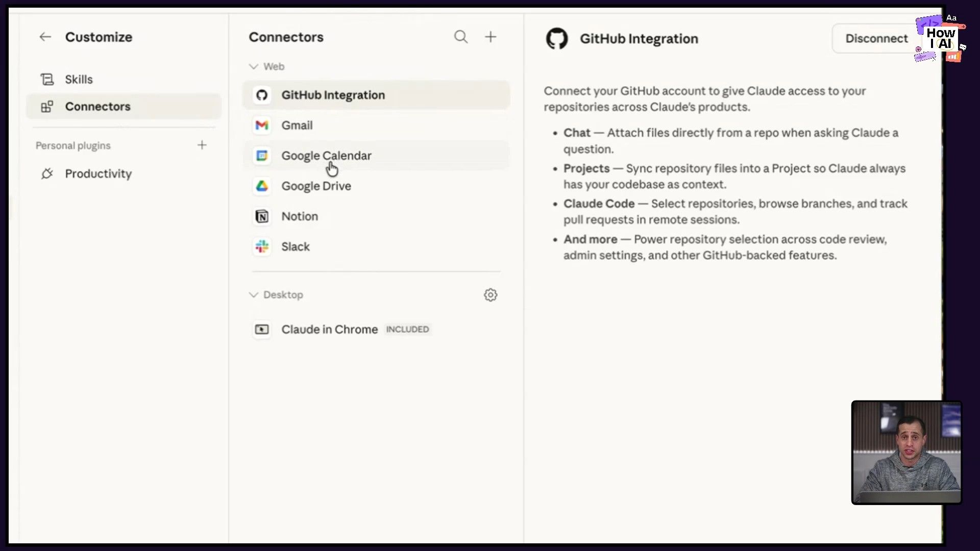Click the Productivity plug icon
This screenshot has height=551, width=980.
[47, 174]
